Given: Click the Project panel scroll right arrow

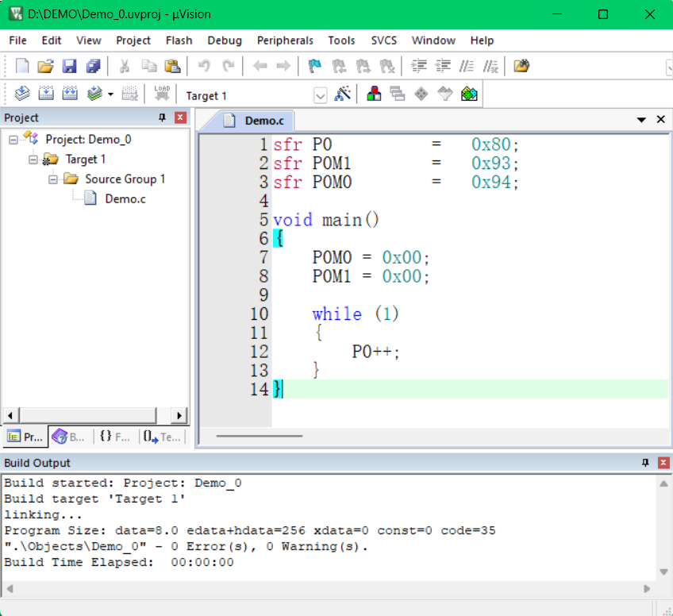Looking at the screenshot, I should [x=179, y=415].
